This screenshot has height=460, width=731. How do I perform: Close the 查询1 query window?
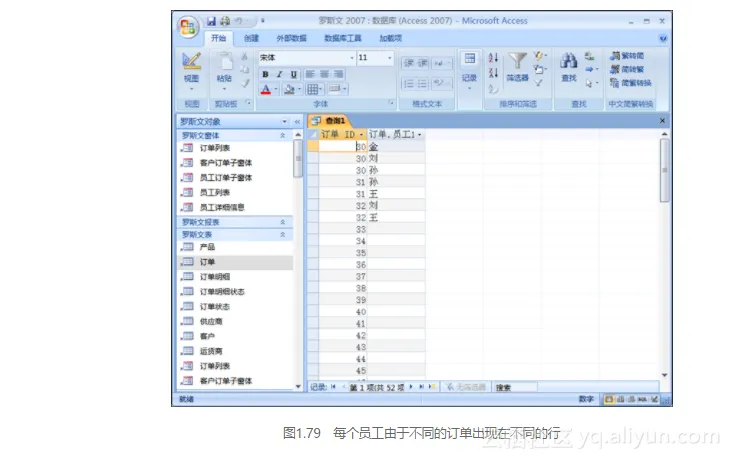(662, 121)
